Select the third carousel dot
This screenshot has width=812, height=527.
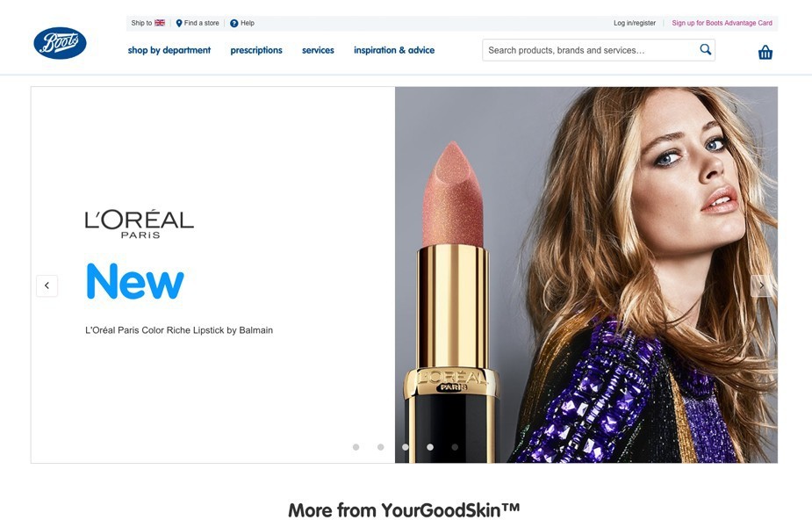pos(405,447)
